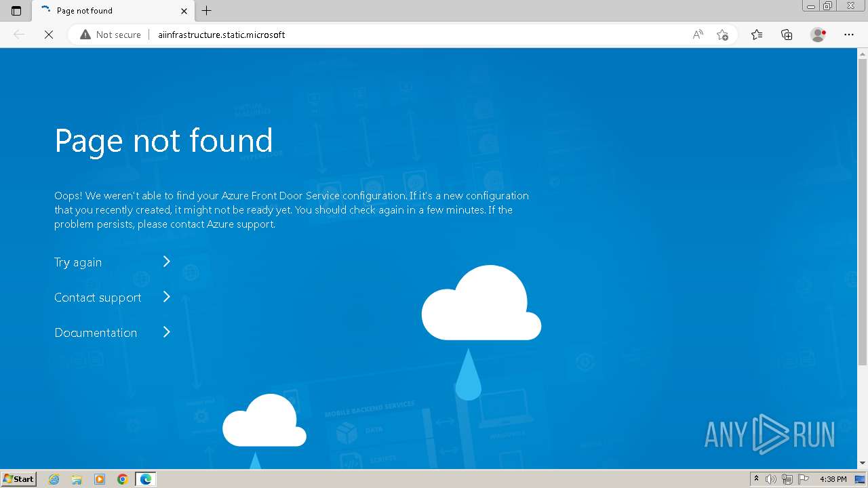Open a new tab with plus button
Screen dimensions: 868x488
point(207,11)
